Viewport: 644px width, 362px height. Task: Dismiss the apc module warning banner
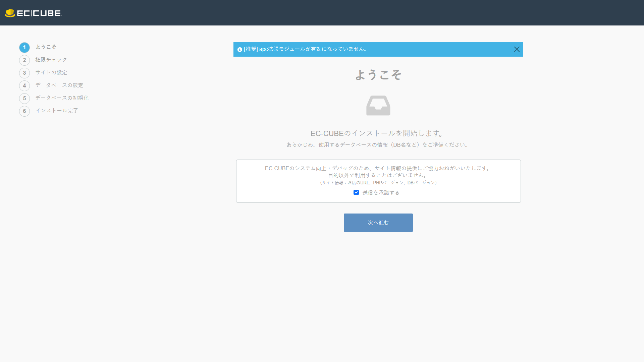pos(517,49)
